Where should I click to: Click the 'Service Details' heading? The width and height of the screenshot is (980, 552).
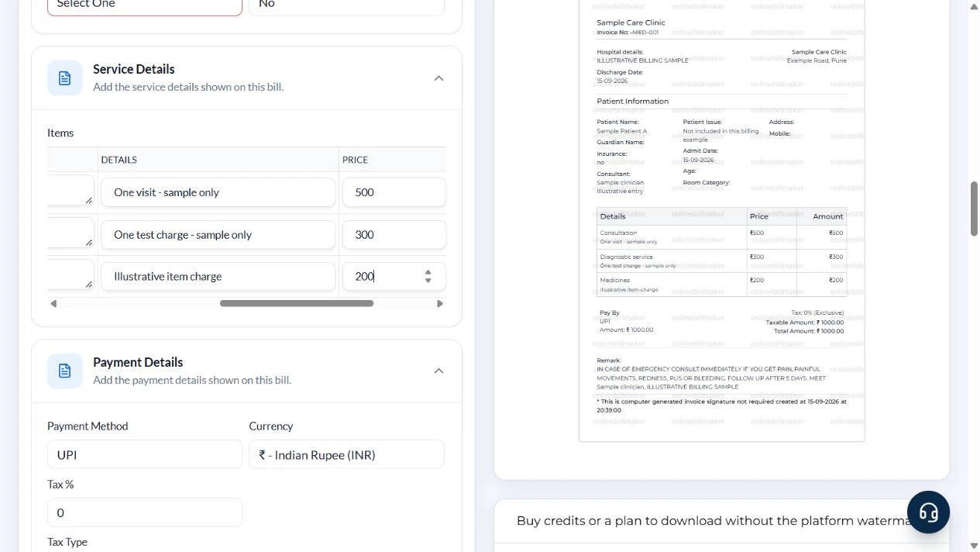tap(134, 69)
